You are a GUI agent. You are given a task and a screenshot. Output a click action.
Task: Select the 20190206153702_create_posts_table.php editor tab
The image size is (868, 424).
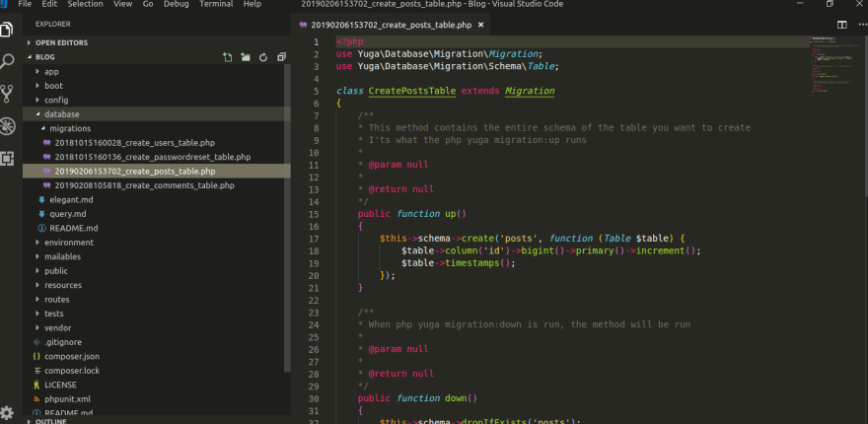point(391,25)
